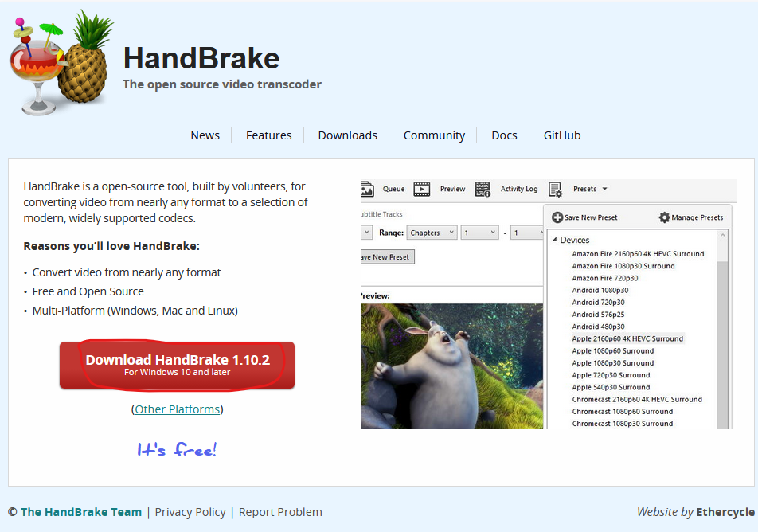Open The HandBrake Team footer link
The image size is (758, 532).
coord(80,512)
